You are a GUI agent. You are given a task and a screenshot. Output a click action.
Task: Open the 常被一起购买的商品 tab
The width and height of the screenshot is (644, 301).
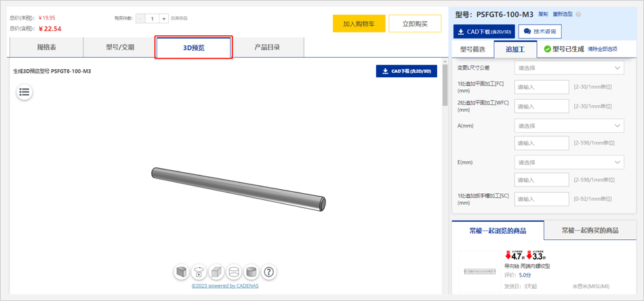(590, 230)
